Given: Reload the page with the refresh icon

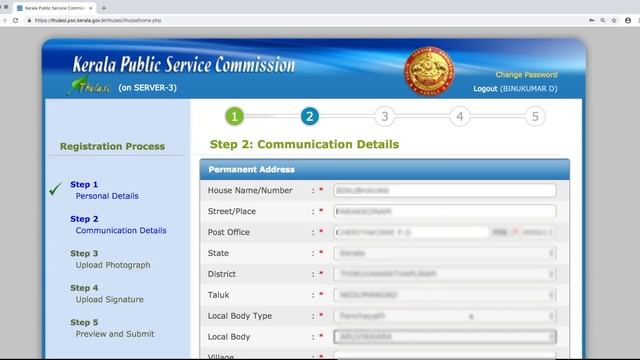Looking at the screenshot, I should click(16, 20).
